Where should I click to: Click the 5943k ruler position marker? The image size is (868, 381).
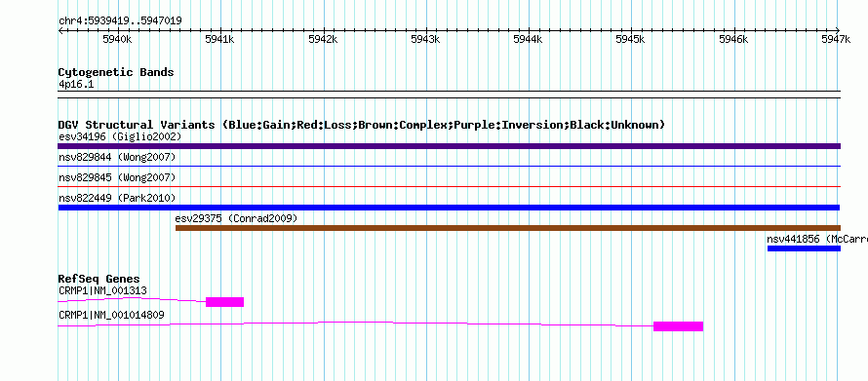pyautogui.click(x=425, y=39)
